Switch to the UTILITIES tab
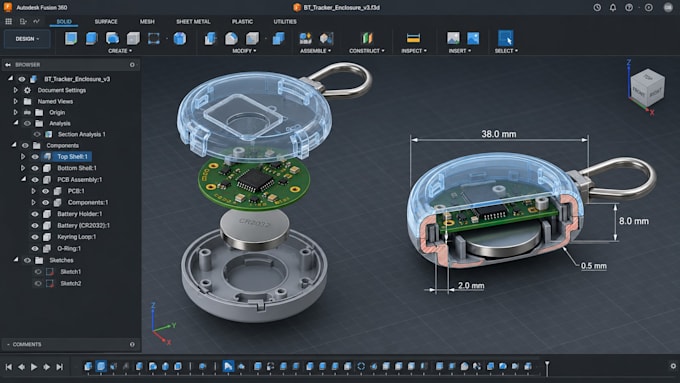Viewport: 680px width, 383px height. tap(285, 21)
